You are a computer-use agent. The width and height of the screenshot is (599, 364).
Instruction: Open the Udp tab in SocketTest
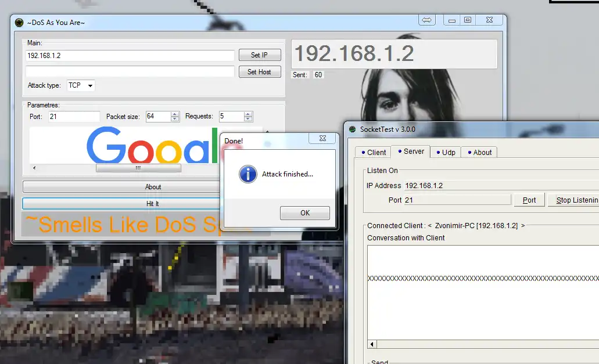tap(446, 152)
